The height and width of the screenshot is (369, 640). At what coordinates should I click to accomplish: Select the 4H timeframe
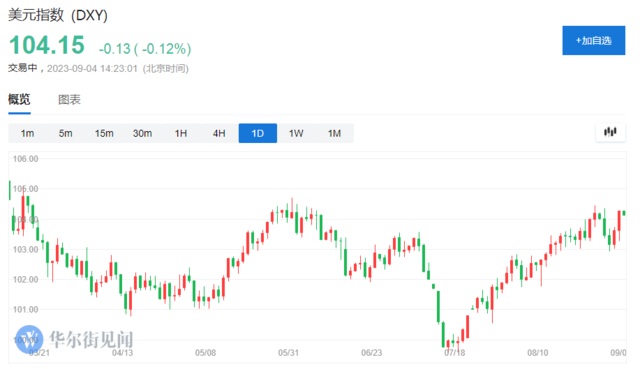click(x=219, y=133)
